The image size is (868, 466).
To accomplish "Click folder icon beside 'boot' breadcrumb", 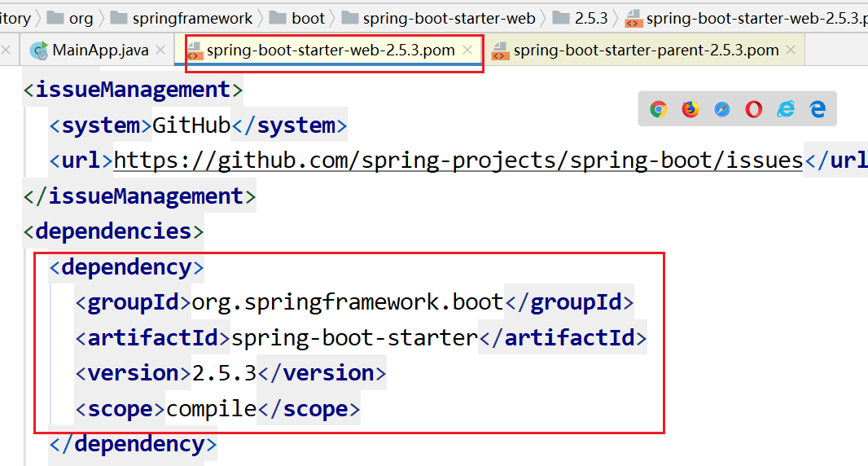I will pyautogui.click(x=278, y=18).
